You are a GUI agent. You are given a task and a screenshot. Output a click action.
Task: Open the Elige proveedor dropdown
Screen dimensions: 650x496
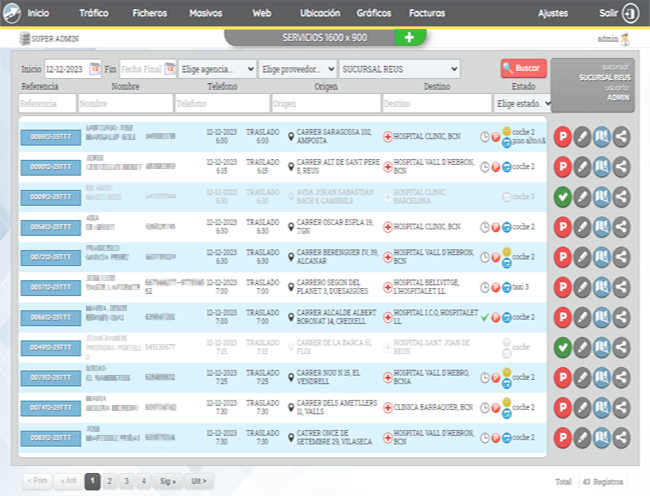pyautogui.click(x=298, y=69)
